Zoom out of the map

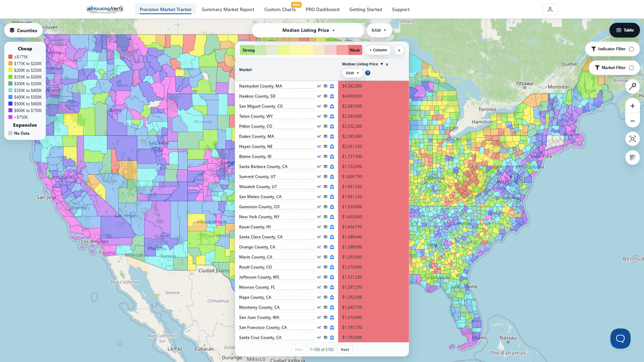(x=633, y=121)
